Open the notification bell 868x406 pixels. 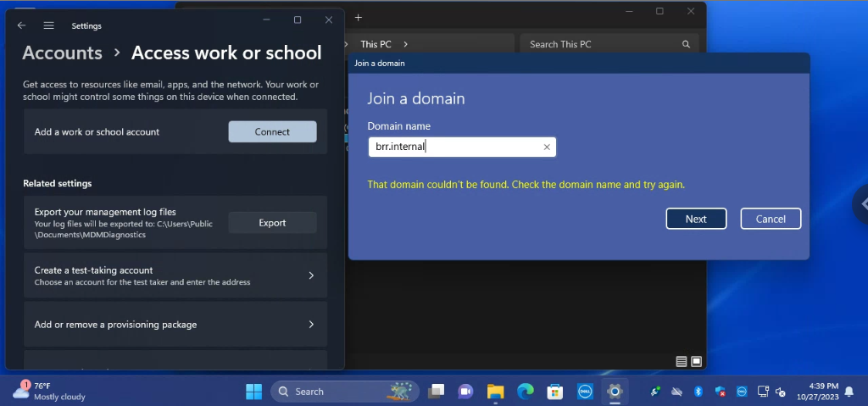click(849, 392)
